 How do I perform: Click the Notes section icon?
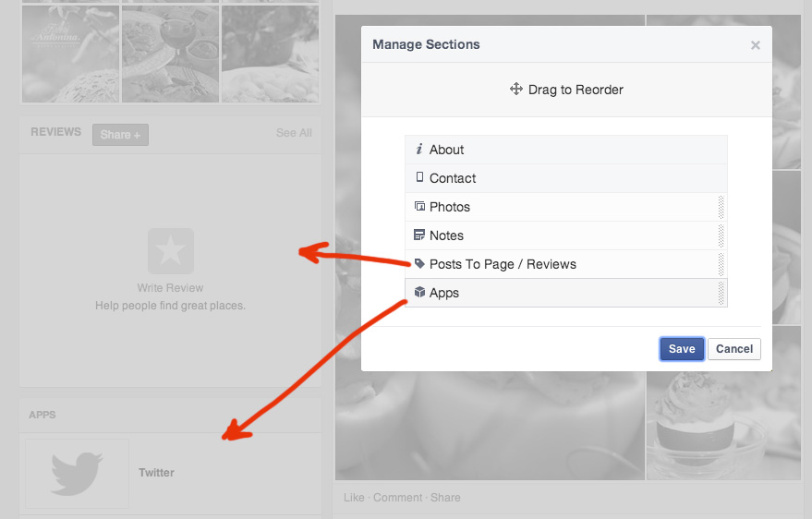pos(419,235)
